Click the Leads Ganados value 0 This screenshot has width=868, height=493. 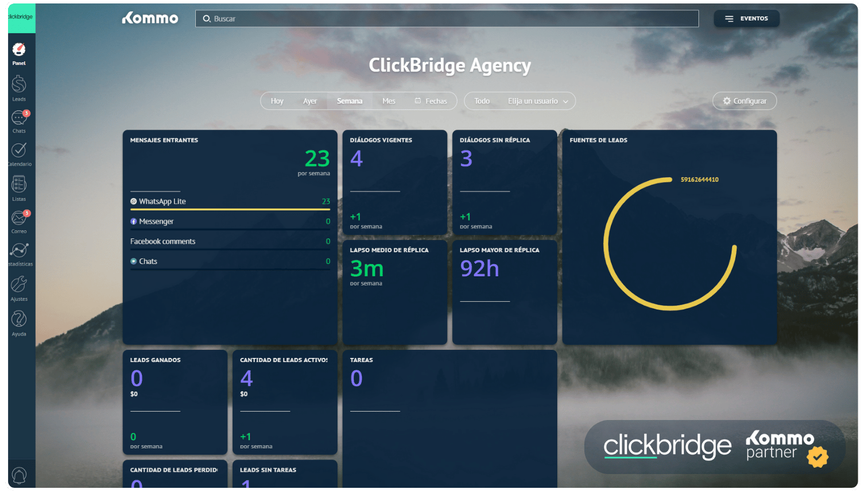[x=137, y=379]
